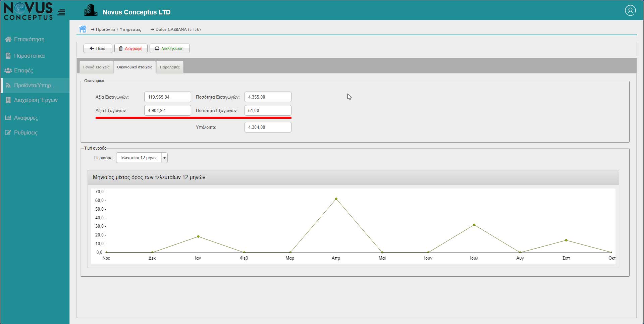Open Ρυθμίσεις settings in sidebar
644x324 pixels.
[x=25, y=133]
